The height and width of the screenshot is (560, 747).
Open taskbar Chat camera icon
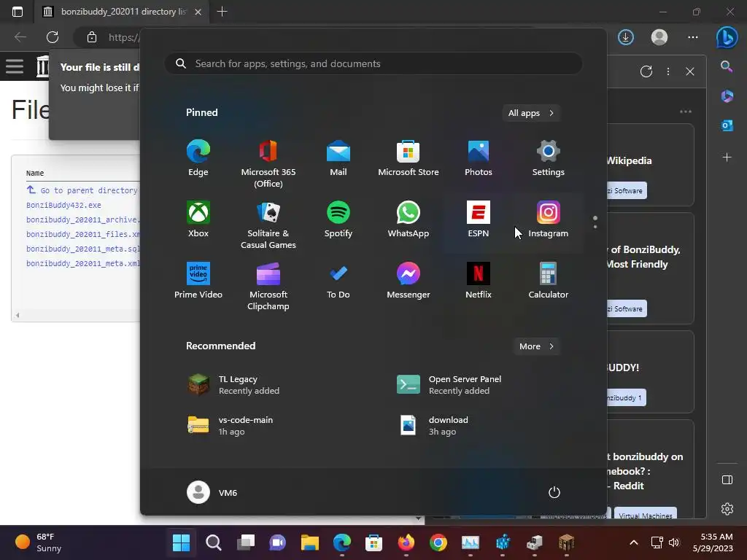tap(278, 542)
